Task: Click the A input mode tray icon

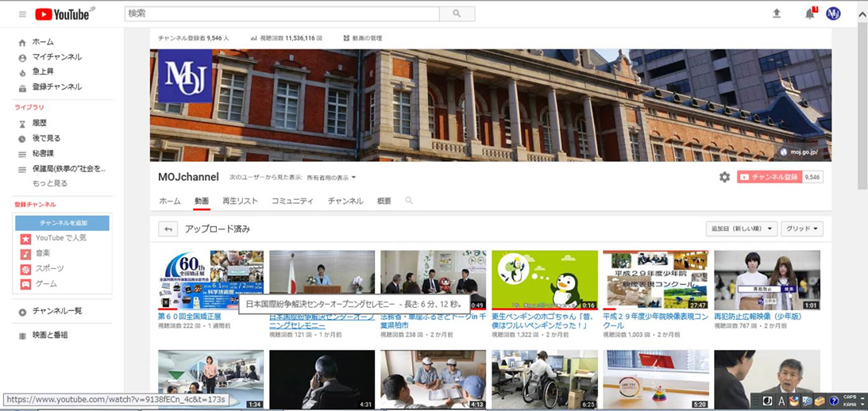Action: pos(783,401)
